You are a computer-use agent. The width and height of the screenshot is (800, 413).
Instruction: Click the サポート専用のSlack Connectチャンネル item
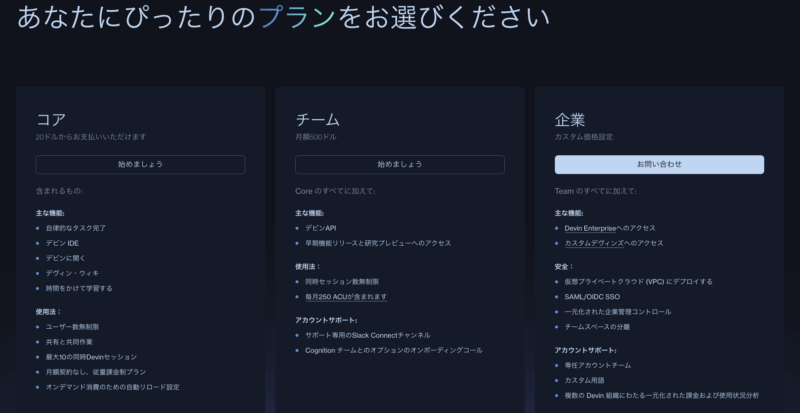click(x=368, y=335)
